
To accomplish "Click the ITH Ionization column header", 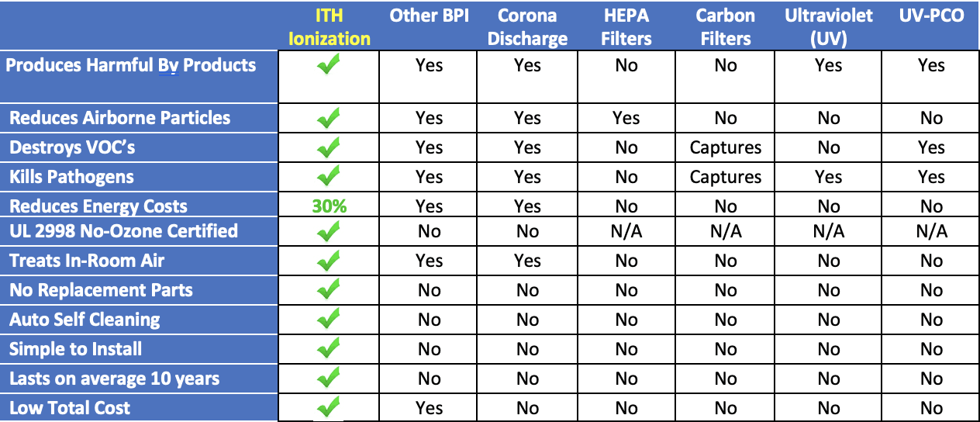I will coord(330,27).
